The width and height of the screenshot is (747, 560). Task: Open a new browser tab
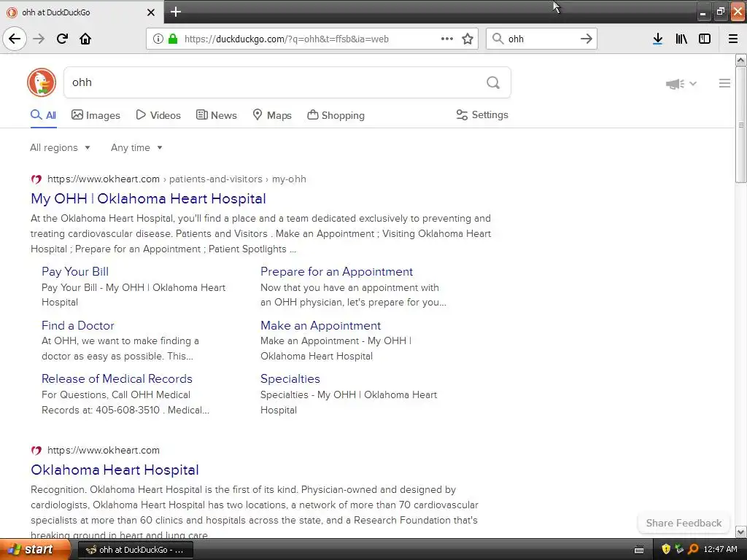pyautogui.click(x=175, y=12)
